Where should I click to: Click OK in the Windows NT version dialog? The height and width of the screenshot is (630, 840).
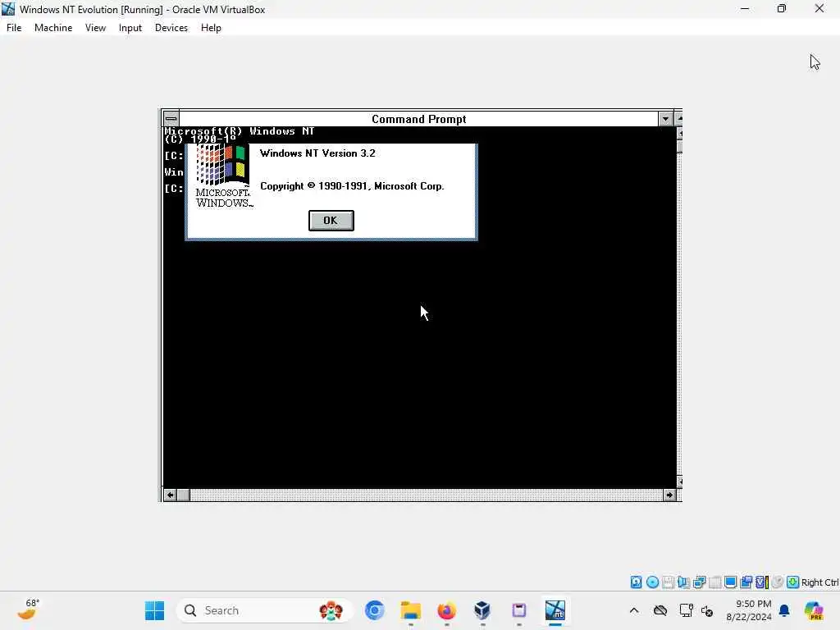[x=331, y=220]
